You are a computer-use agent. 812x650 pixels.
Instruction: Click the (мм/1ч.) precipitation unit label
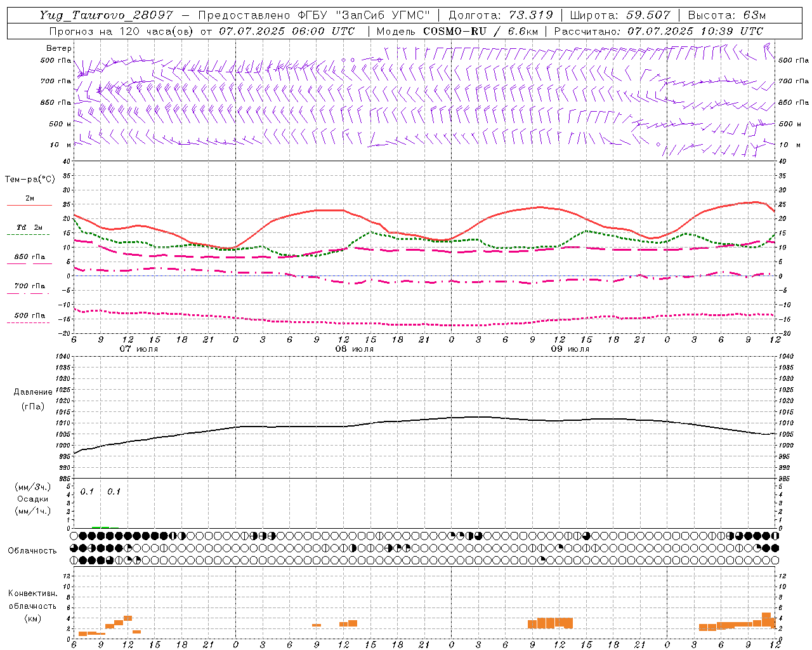33,511
